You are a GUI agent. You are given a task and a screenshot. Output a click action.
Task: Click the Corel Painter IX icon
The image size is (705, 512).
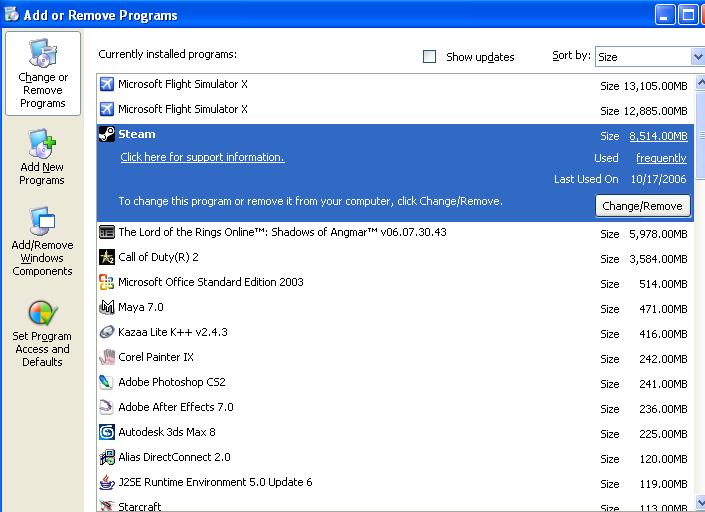point(107,357)
